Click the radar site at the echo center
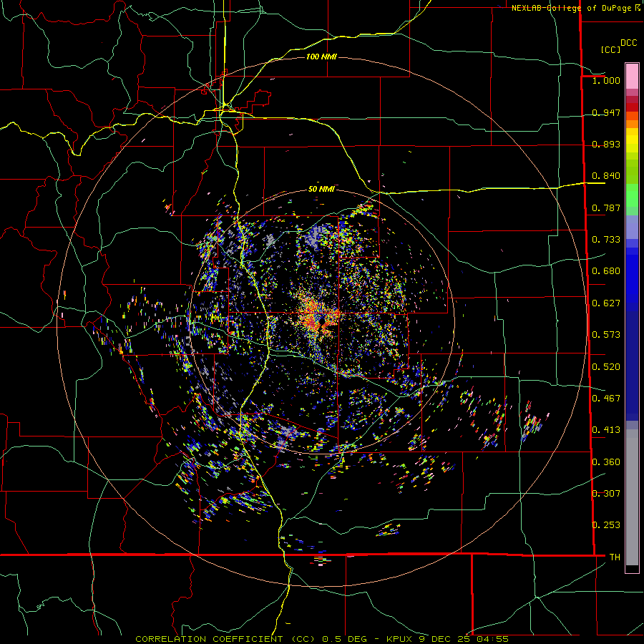644x644 pixels. (323, 321)
